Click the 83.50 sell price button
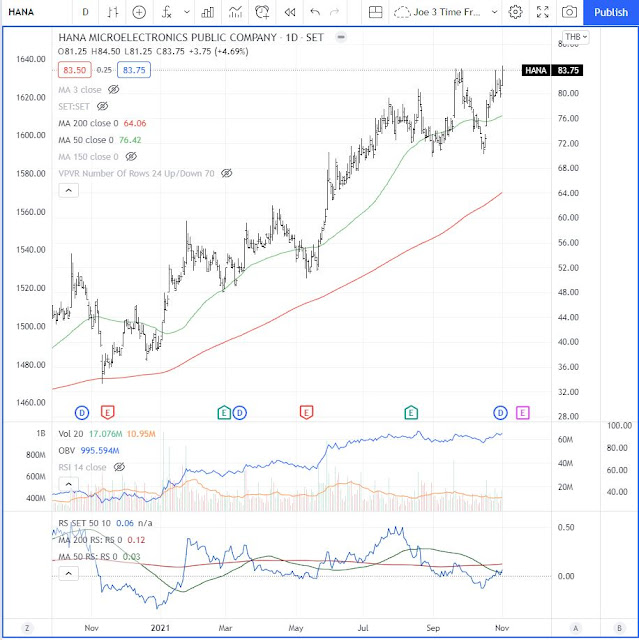This screenshot has width=639, height=640. [x=75, y=70]
